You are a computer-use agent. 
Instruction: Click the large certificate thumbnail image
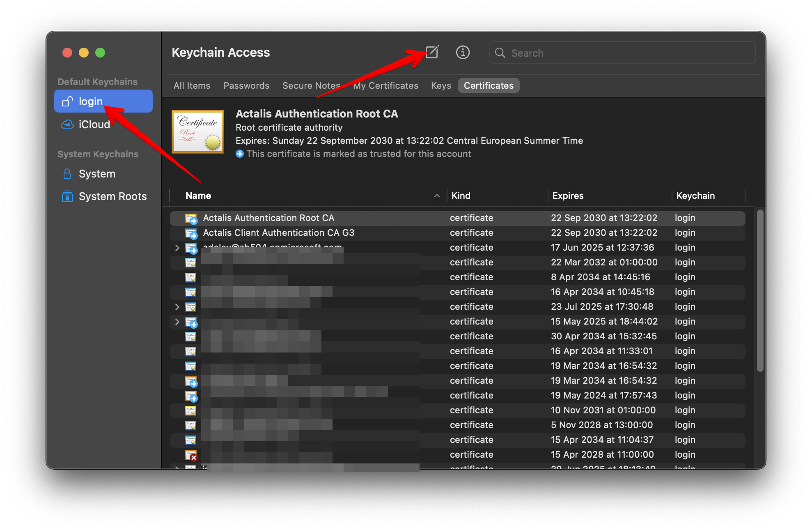198,131
